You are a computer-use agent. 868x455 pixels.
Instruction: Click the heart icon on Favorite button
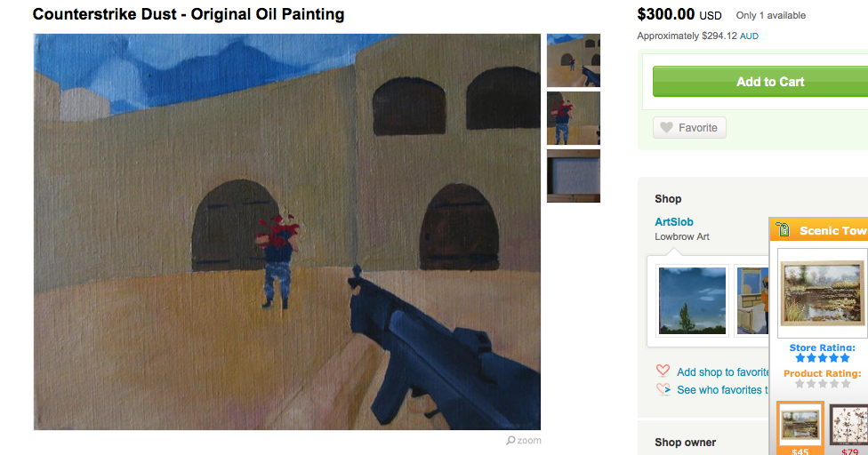coord(666,128)
